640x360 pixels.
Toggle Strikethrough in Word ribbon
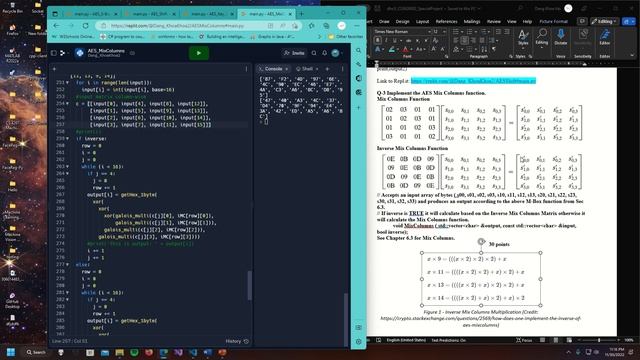coord(409,40)
